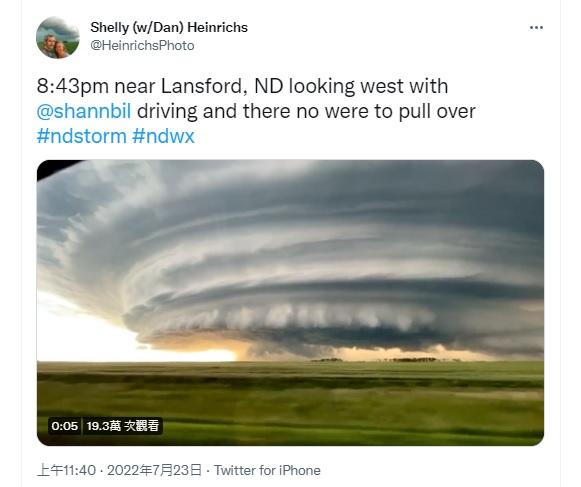The height and width of the screenshot is (487, 581).
Task: Play the supercell storm video
Action: pos(290,303)
